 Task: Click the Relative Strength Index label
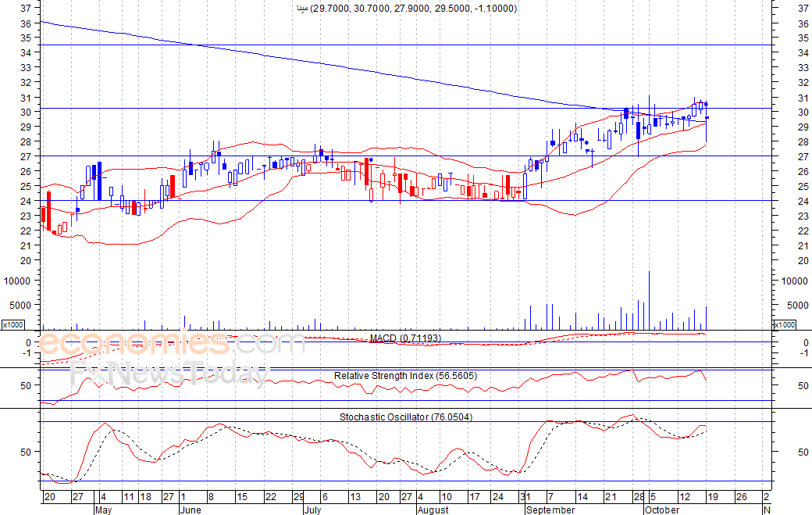(x=405, y=376)
